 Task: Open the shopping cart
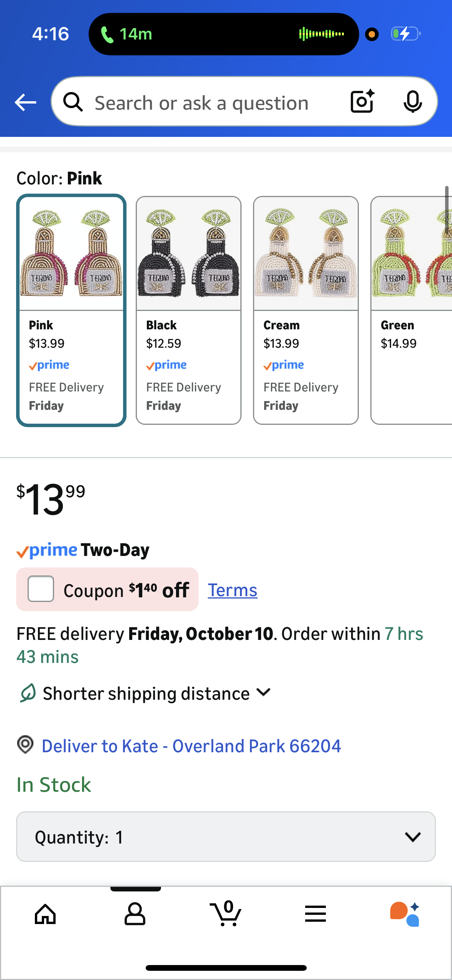pos(225,914)
